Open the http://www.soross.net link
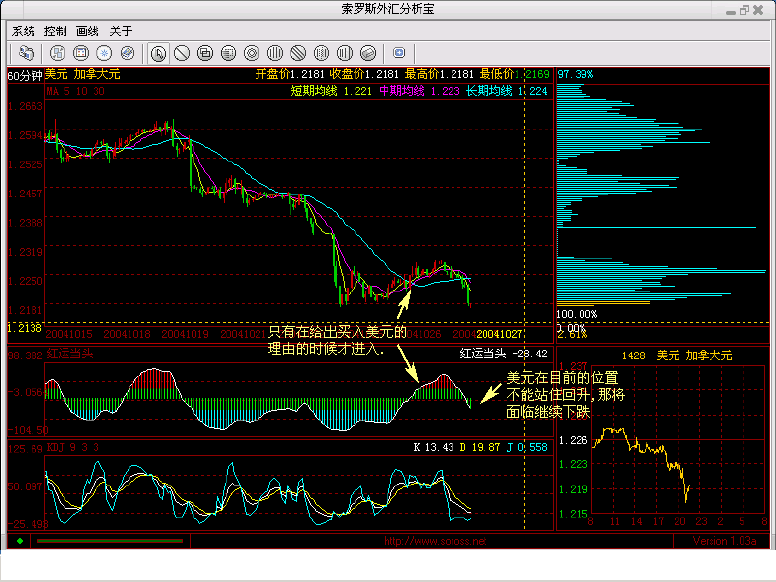 click(x=435, y=541)
